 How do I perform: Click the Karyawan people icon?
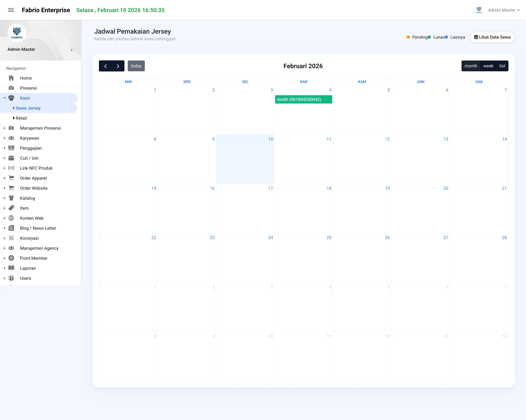click(x=11, y=138)
